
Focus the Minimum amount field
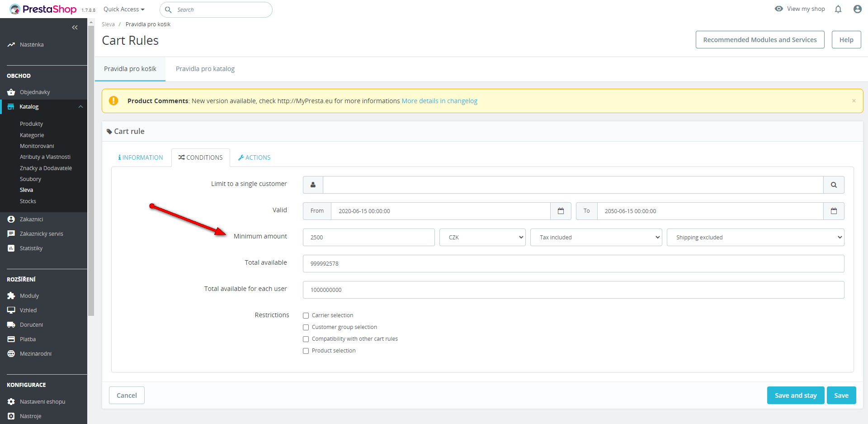369,237
